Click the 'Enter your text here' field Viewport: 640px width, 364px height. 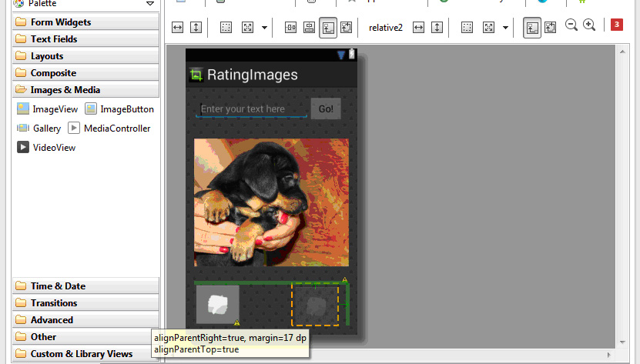[251, 109]
